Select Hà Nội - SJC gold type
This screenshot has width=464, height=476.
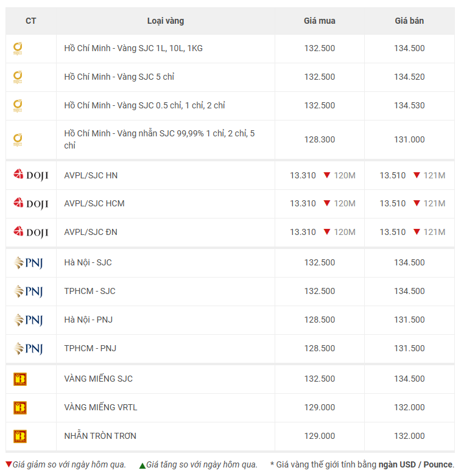(88, 262)
